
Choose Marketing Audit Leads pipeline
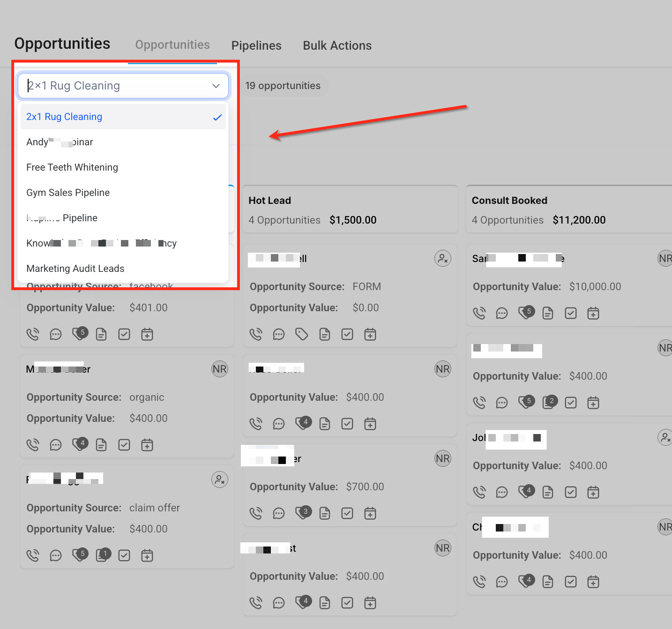pos(123,269)
